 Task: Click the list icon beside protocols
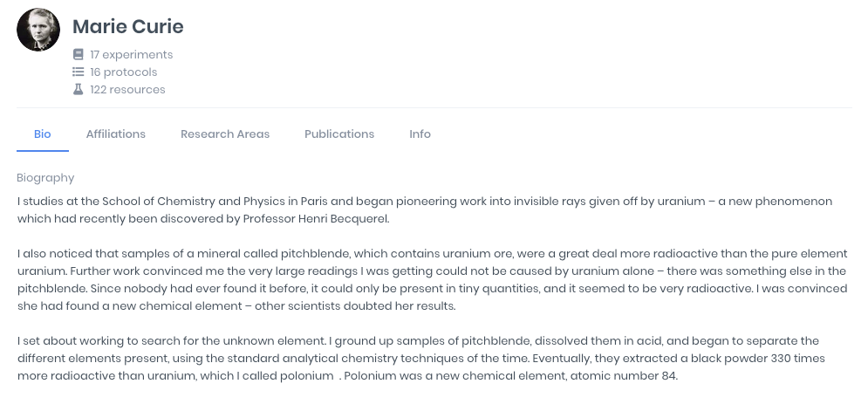point(79,72)
